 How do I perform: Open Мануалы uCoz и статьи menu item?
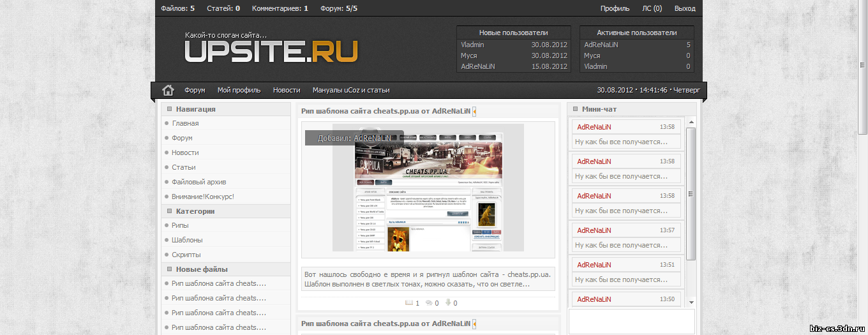point(350,91)
